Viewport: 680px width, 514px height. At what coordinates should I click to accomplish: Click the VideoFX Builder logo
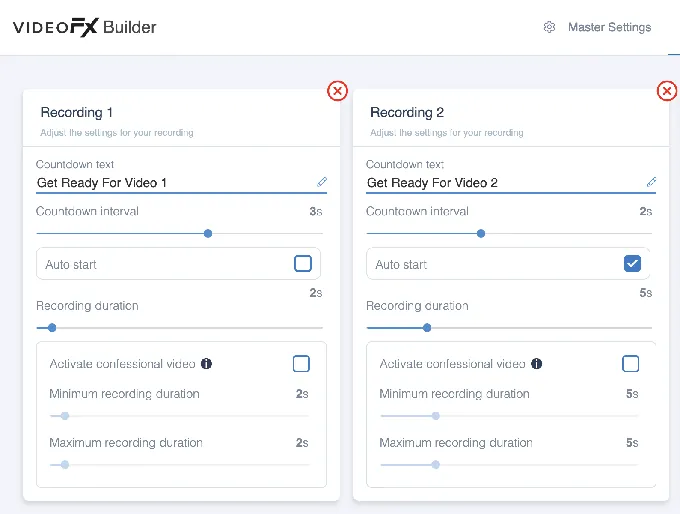click(85, 27)
